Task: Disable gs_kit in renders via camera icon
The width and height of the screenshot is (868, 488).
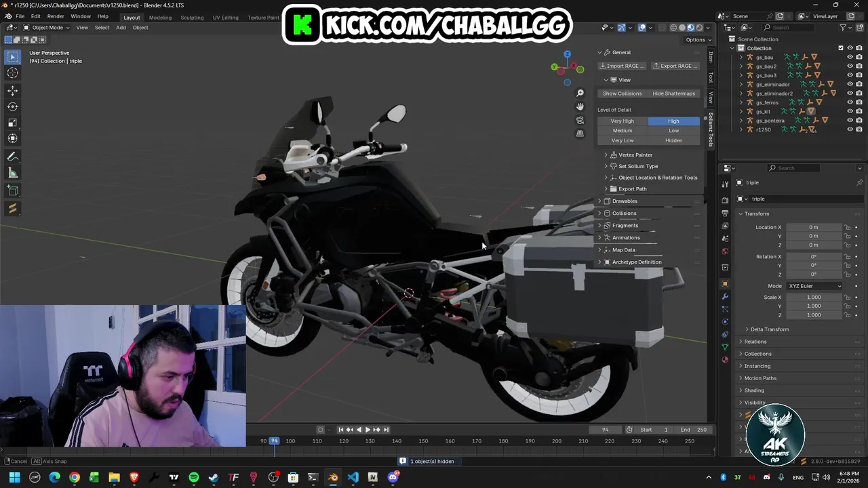Action: tap(859, 112)
